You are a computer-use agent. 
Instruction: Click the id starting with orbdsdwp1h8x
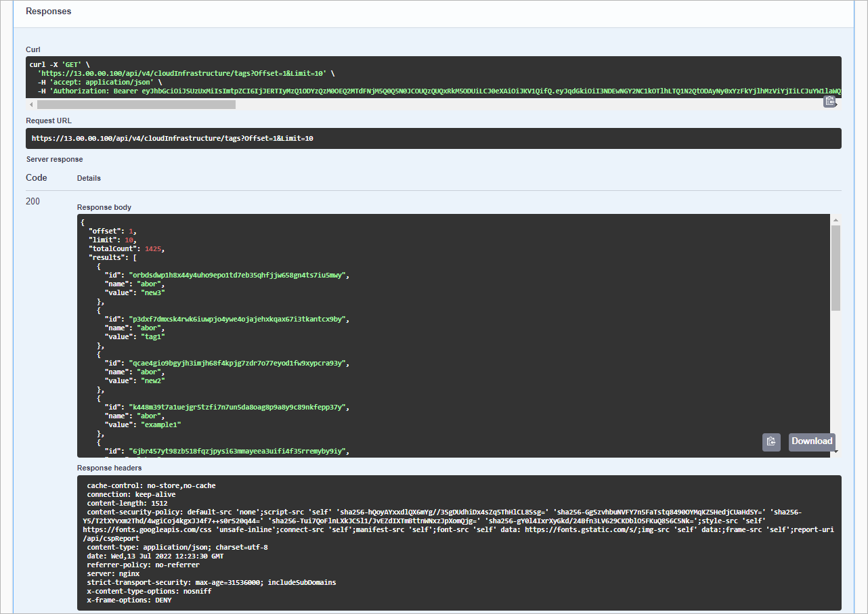pos(238,275)
